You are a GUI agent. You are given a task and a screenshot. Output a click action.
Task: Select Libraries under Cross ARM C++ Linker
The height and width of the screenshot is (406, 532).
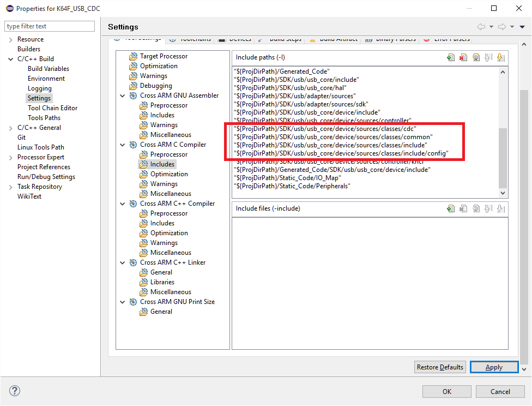point(162,282)
